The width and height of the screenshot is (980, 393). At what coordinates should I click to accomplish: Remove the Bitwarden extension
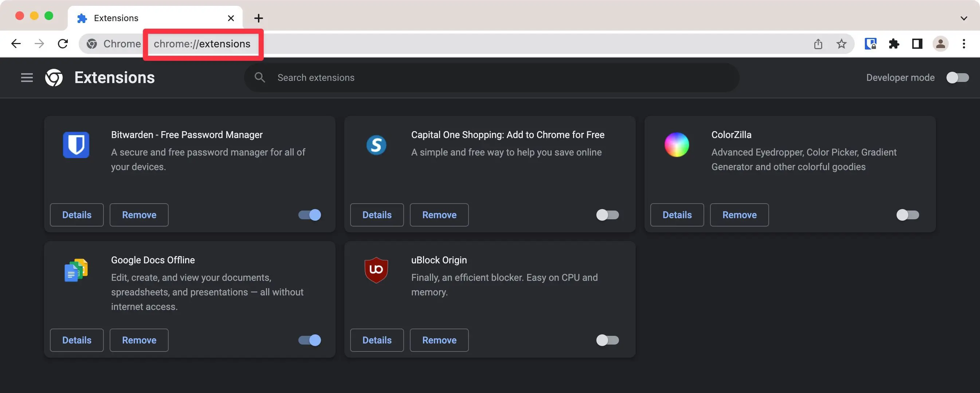[x=139, y=215]
